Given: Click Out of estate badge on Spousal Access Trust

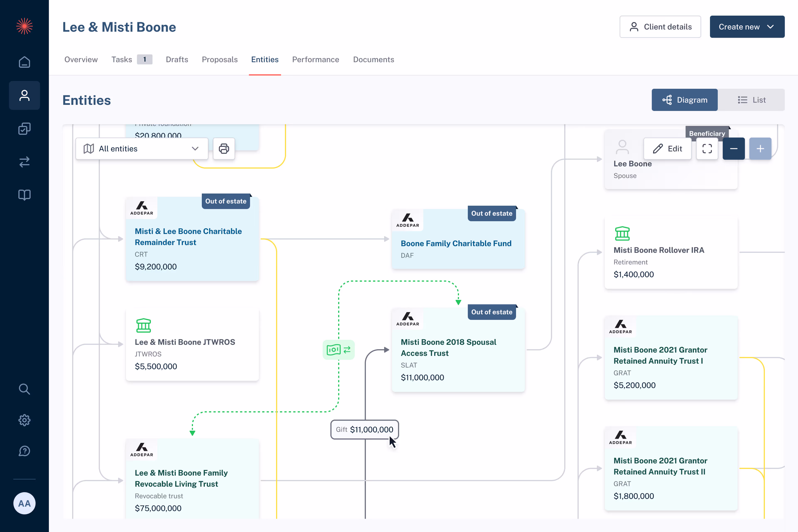Looking at the screenshot, I should click(x=492, y=312).
